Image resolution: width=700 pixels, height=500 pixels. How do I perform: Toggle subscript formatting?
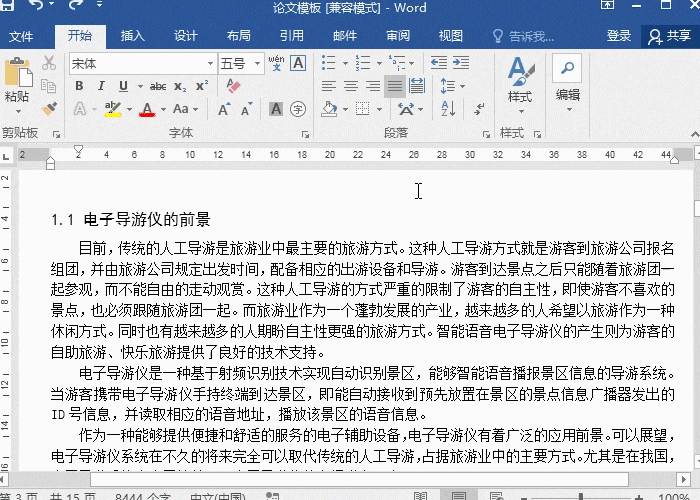tap(180, 86)
